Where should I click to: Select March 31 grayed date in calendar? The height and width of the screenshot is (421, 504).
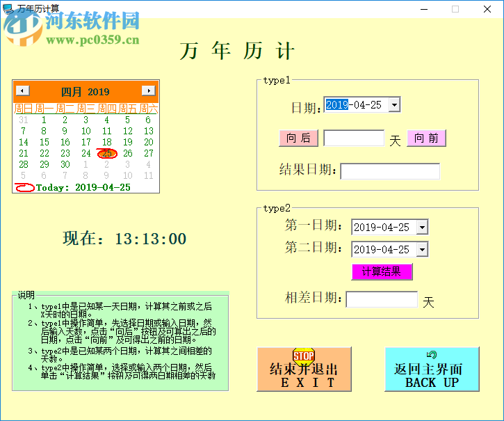24,120
